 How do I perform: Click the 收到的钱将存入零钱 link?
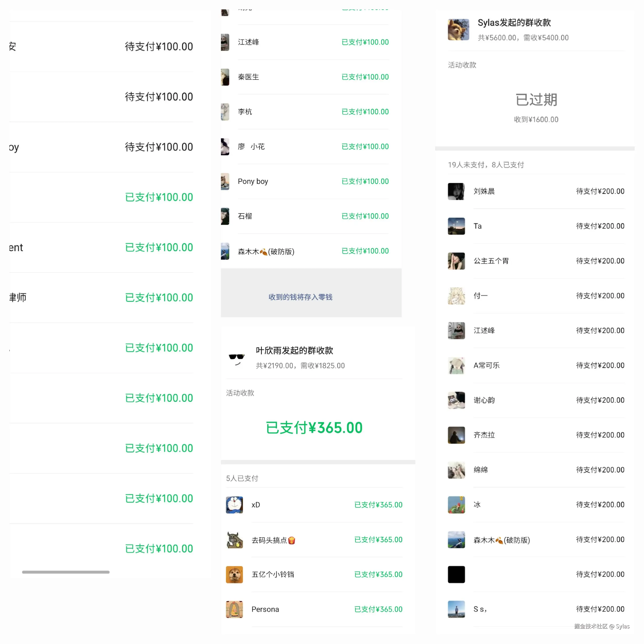[x=300, y=297]
